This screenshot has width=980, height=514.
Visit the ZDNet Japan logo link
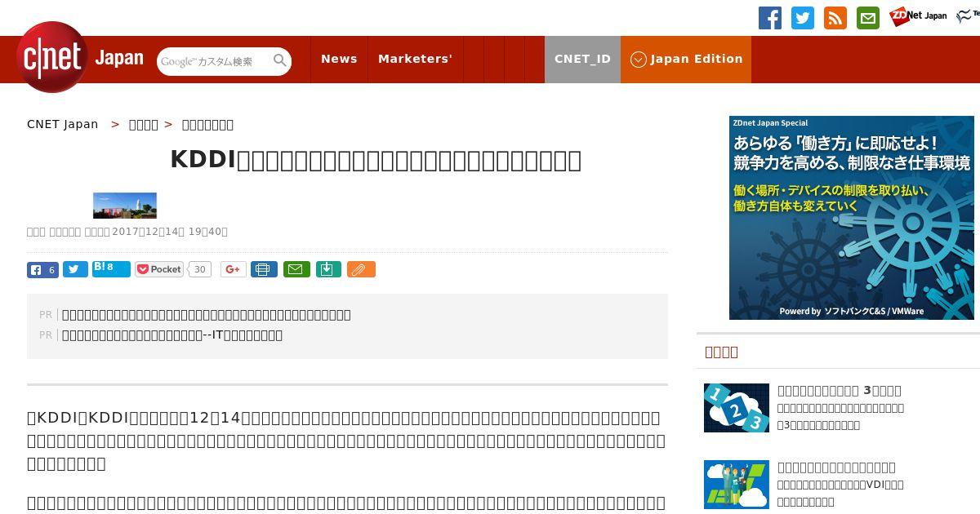coord(918,16)
